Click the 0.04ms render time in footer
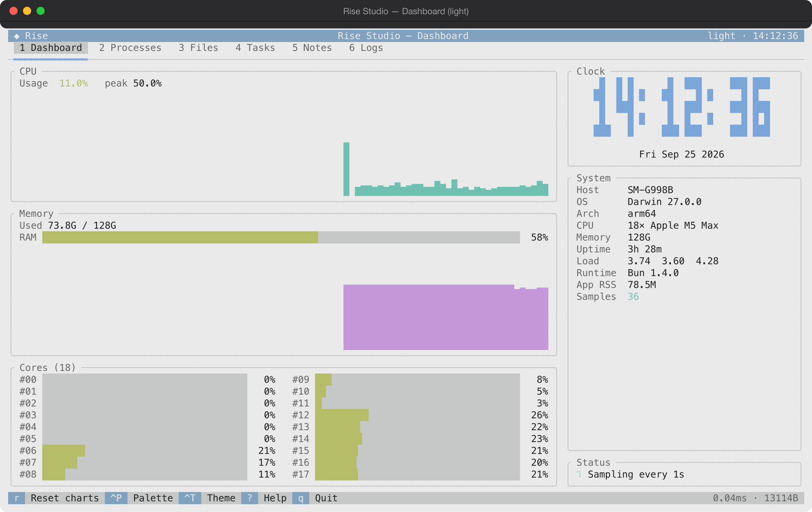Screen dimensions: 812x512 (x=730, y=498)
